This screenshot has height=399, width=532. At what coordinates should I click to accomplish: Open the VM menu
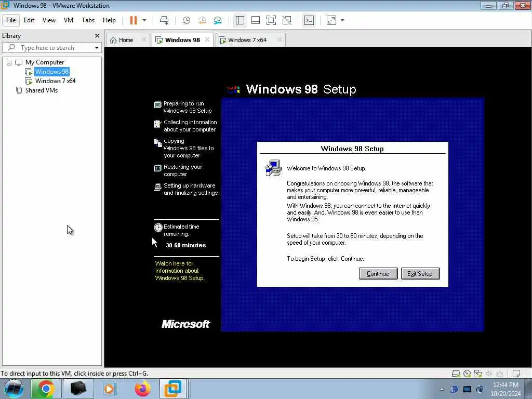[69, 20]
